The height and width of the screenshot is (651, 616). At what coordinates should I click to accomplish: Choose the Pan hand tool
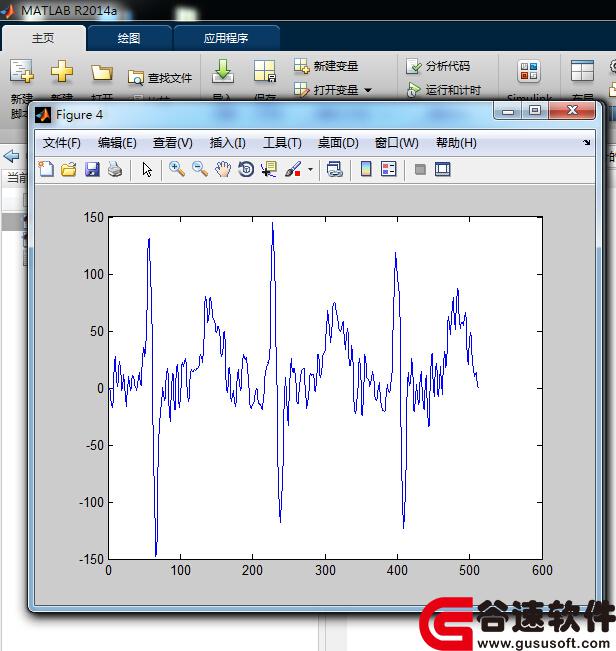[x=223, y=169]
